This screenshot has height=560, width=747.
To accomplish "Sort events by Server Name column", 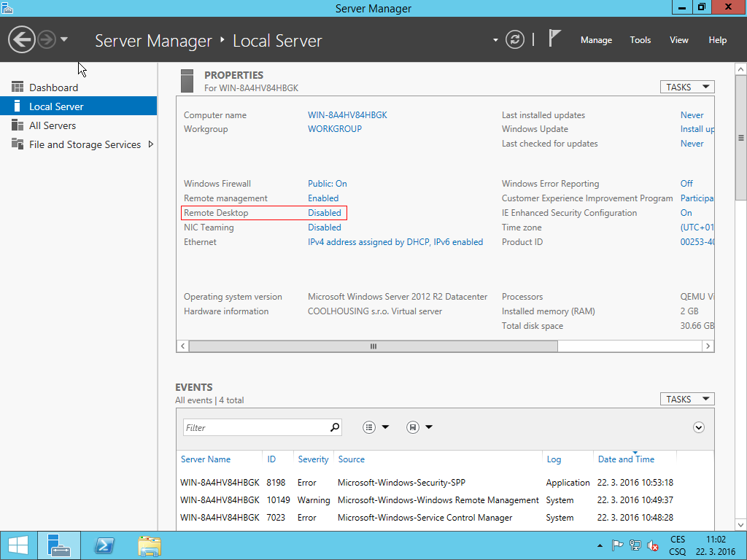I will point(206,459).
